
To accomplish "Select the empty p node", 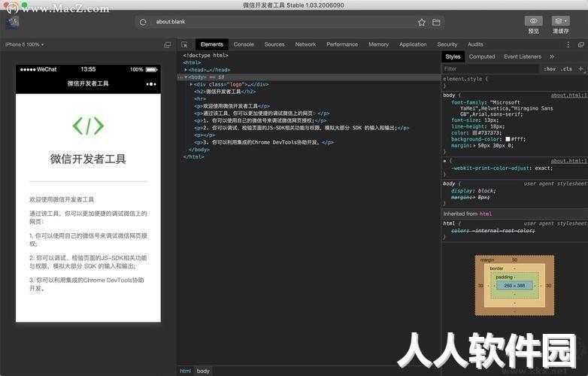I will click(x=205, y=135).
